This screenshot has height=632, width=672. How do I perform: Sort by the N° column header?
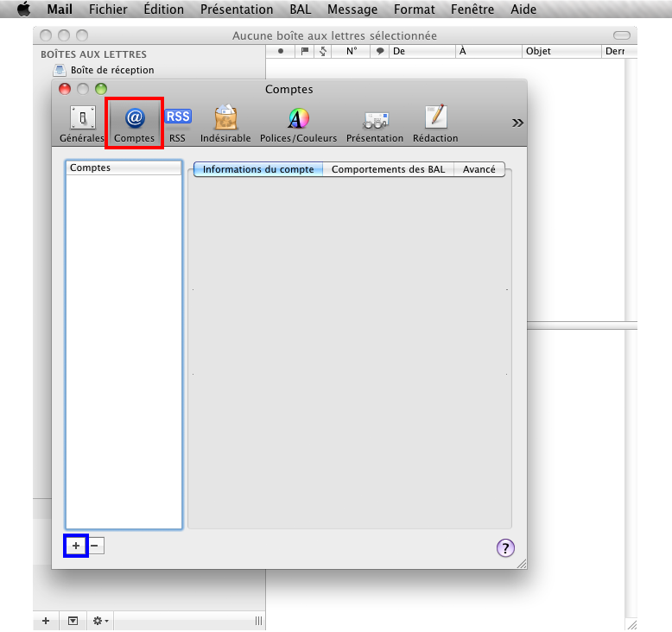click(352, 51)
